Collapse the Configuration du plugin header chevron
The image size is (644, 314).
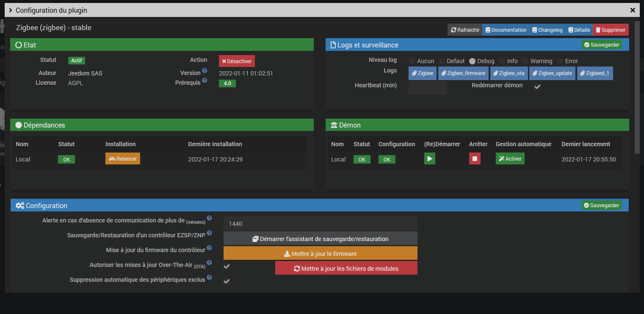(10, 10)
